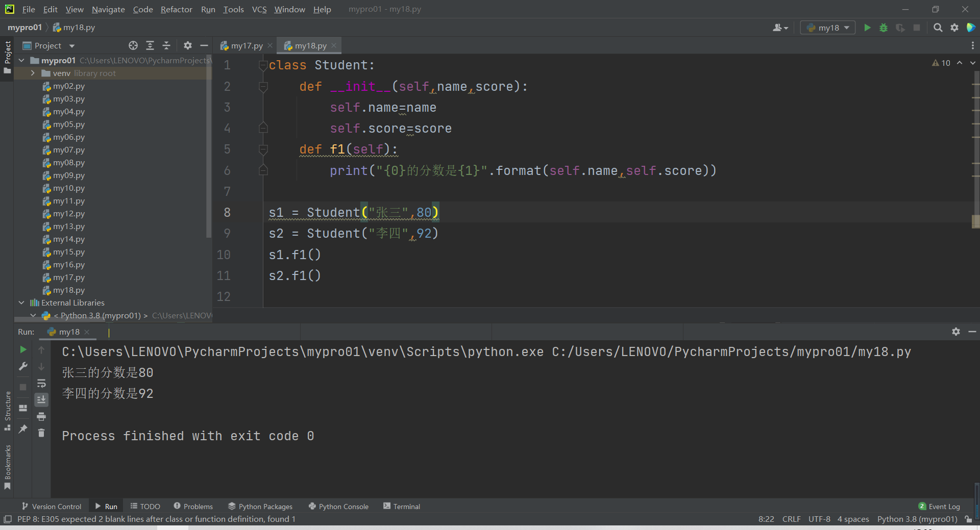Open the my18 run configuration dropdown
980x530 pixels.
(x=828, y=28)
